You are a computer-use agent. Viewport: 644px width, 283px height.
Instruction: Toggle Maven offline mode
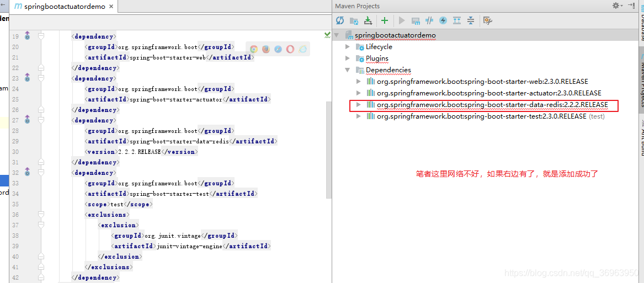429,20
